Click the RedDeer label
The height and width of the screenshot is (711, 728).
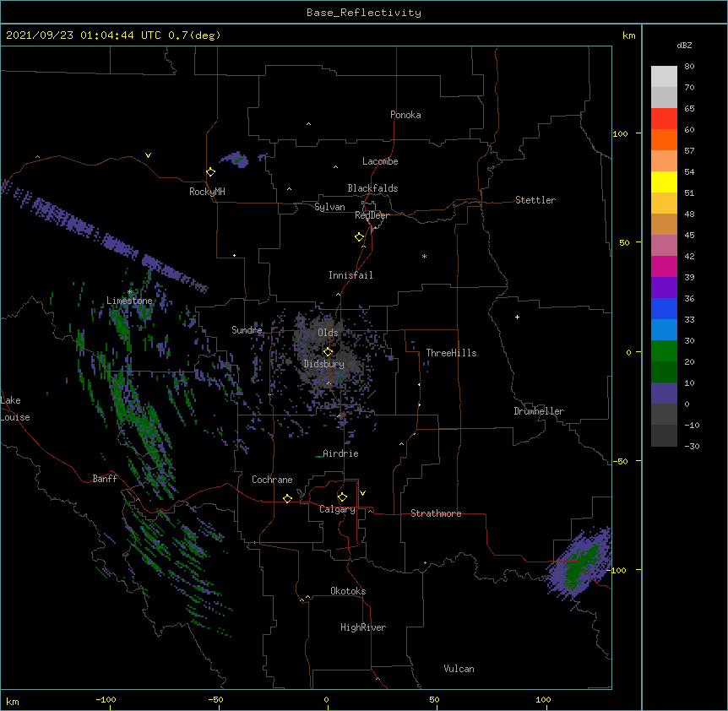coord(372,215)
